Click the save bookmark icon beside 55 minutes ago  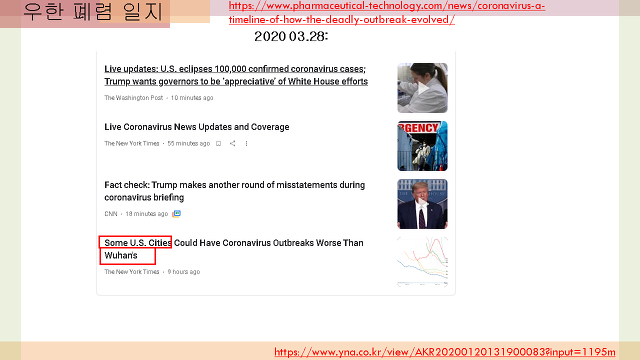[219, 143]
